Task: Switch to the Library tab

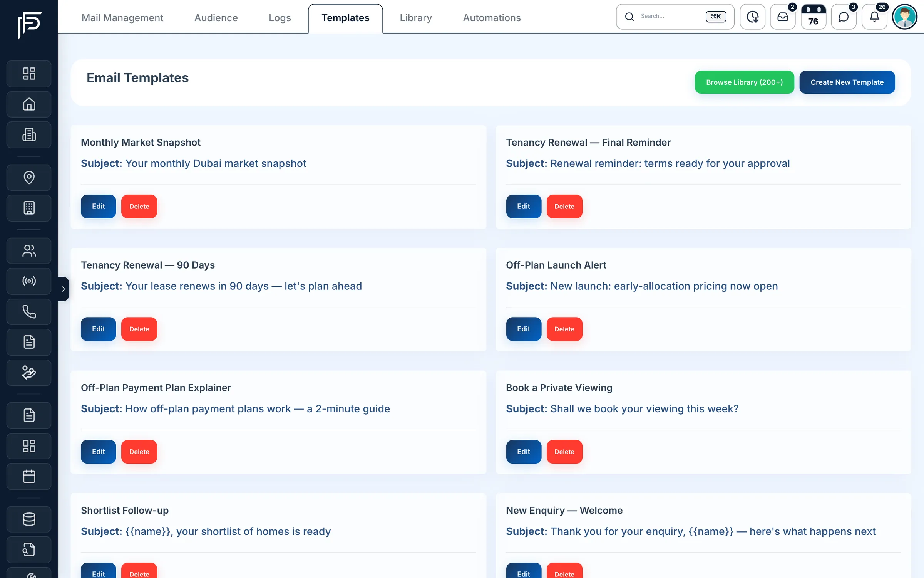Action: (416, 18)
